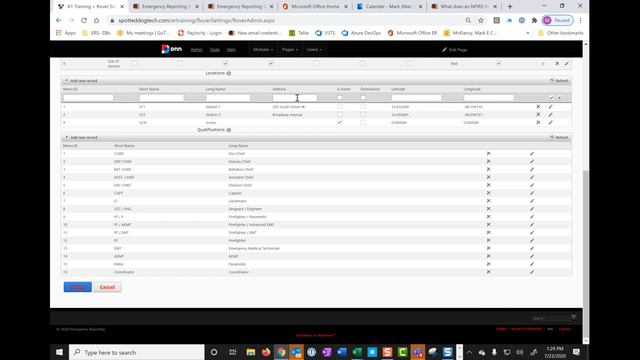The height and width of the screenshot is (360, 640).
Task: Toggle Is Alarm for Station 2
Action: pos(340,115)
